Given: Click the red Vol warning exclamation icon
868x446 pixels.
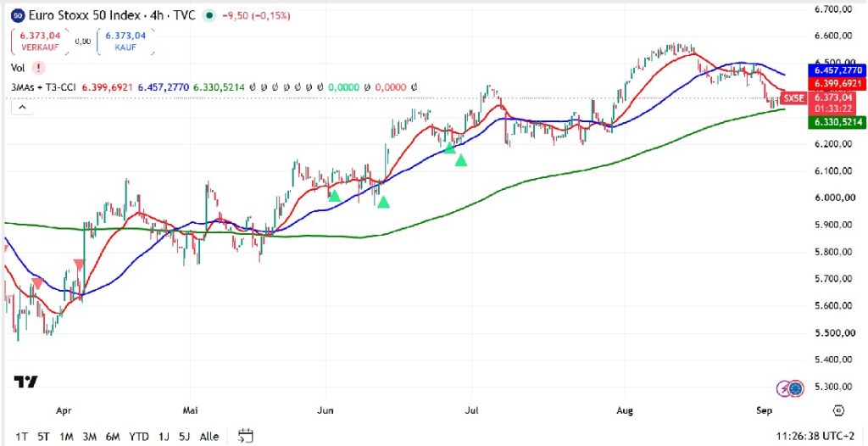Looking at the screenshot, I should (39, 68).
